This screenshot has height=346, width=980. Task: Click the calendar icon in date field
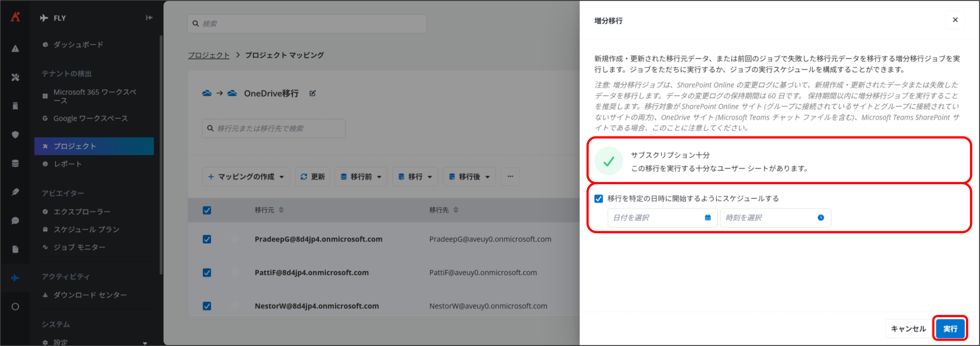pyautogui.click(x=707, y=218)
